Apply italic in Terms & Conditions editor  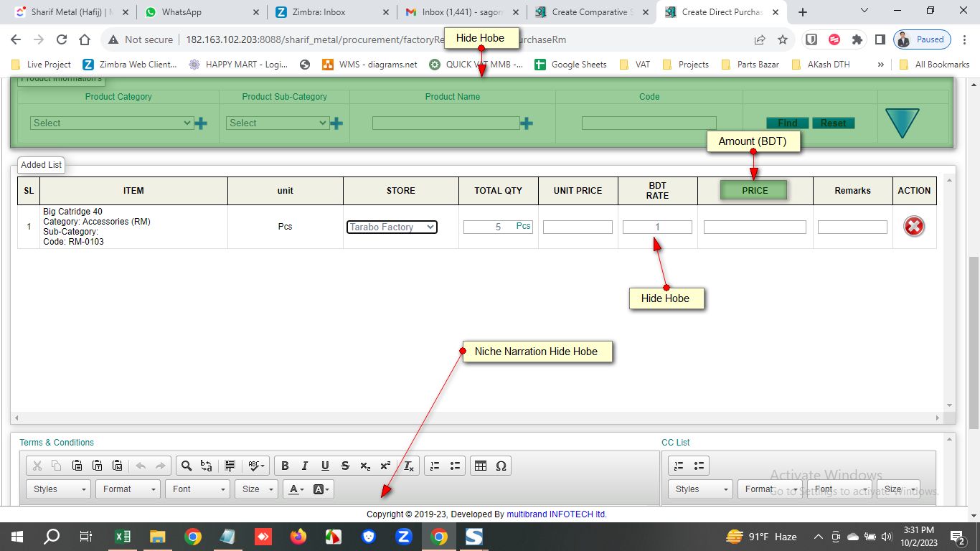[305, 466]
